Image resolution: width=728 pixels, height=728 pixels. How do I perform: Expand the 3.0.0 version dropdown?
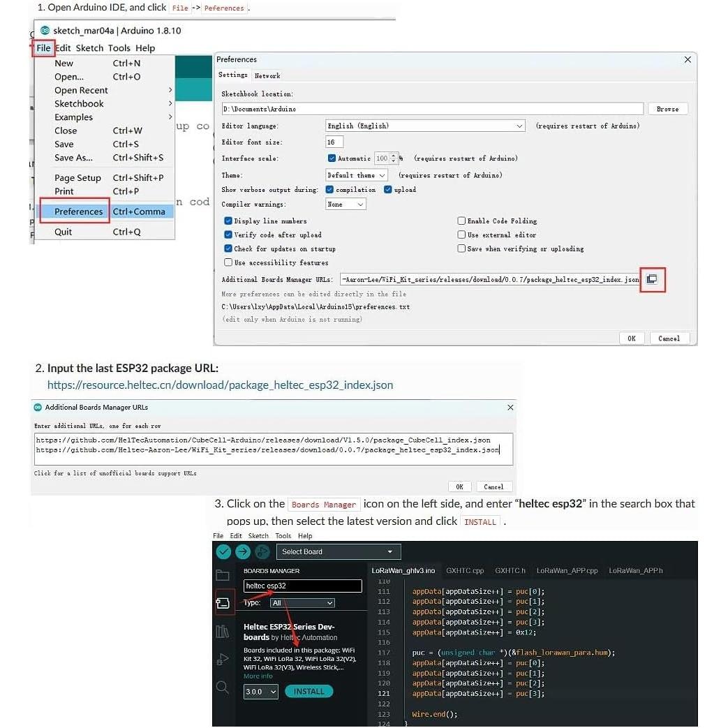tap(261, 692)
